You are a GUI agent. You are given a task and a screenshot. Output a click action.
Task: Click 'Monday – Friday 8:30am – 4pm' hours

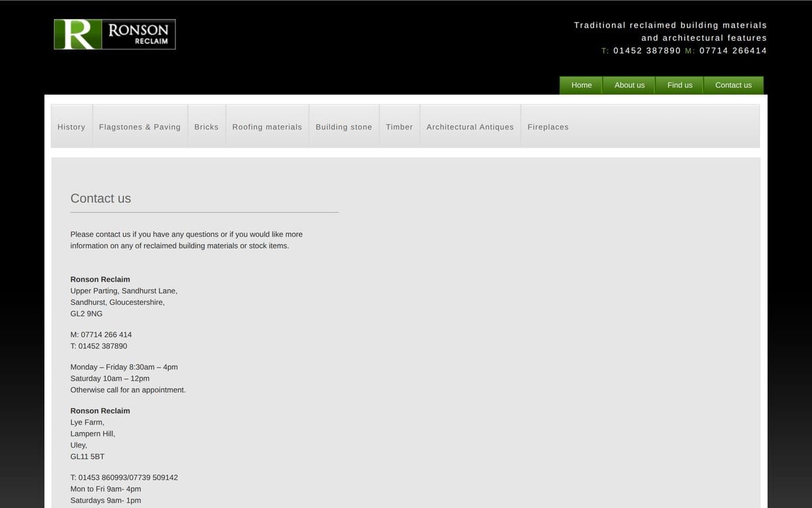coord(124,367)
